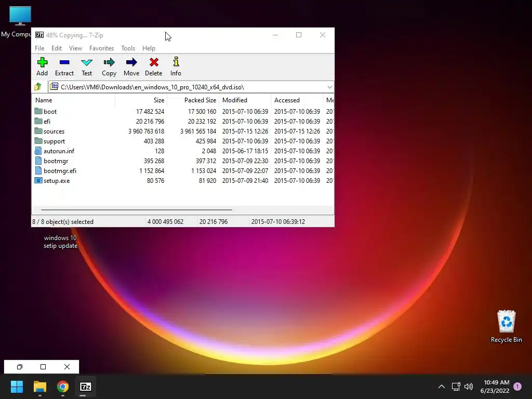Click the setup.exe file icon
The width and height of the screenshot is (532, 399).
[38, 180]
